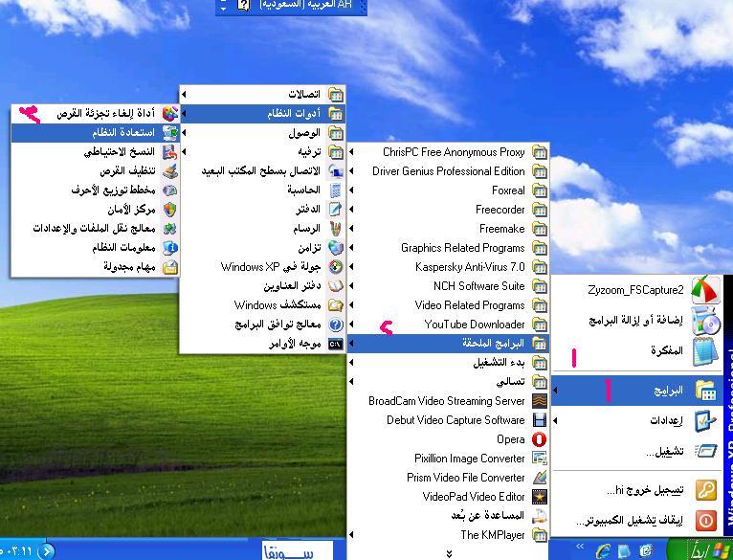Open Graphics Related Programs folder
The image size is (733, 560).
click(448, 248)
